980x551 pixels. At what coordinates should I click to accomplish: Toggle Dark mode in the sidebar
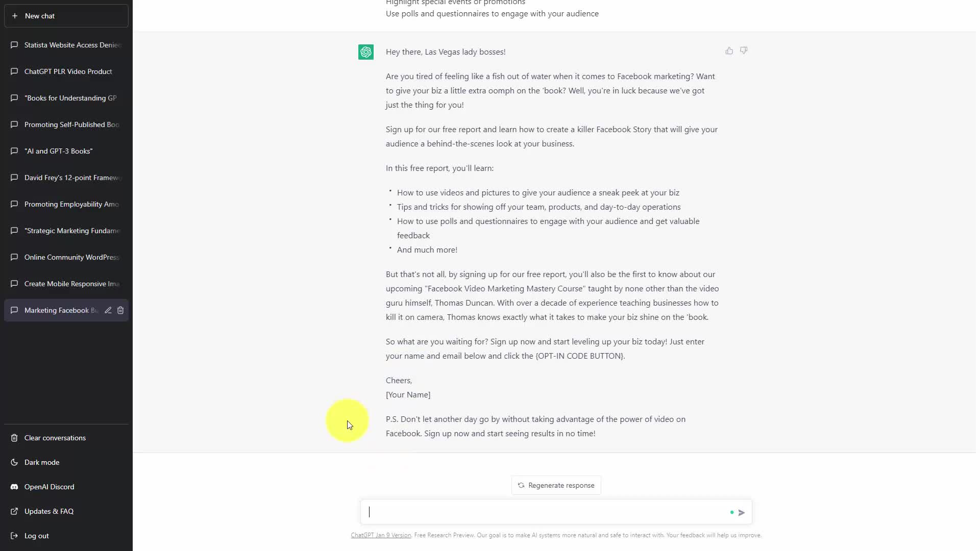[42, 462]
